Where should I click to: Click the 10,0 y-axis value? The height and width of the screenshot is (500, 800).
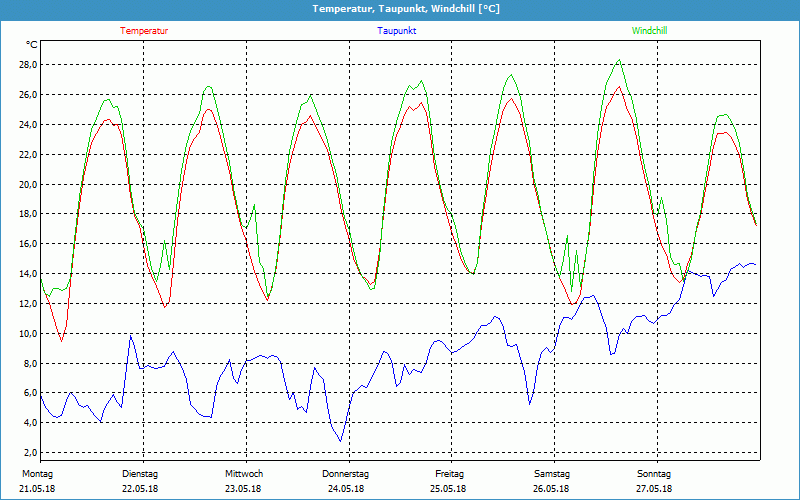coord(28,334)
